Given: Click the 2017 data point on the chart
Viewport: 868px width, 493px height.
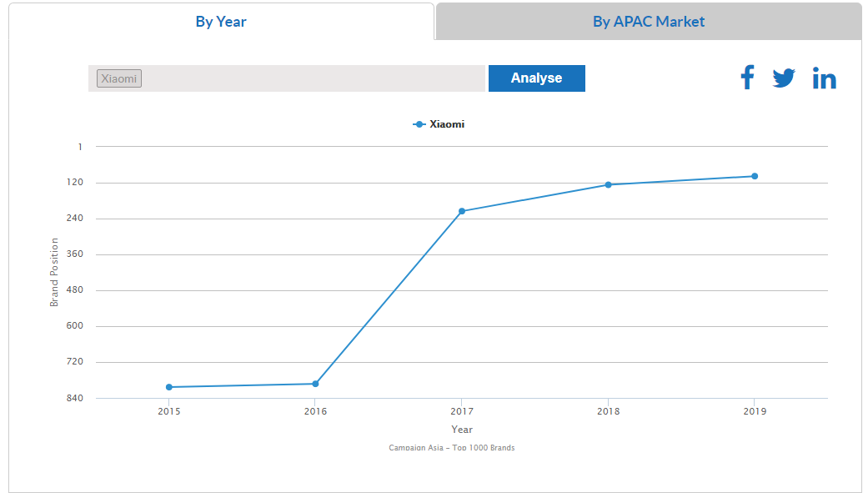Looking at the screenshot, I should click(x=462, y=211).
